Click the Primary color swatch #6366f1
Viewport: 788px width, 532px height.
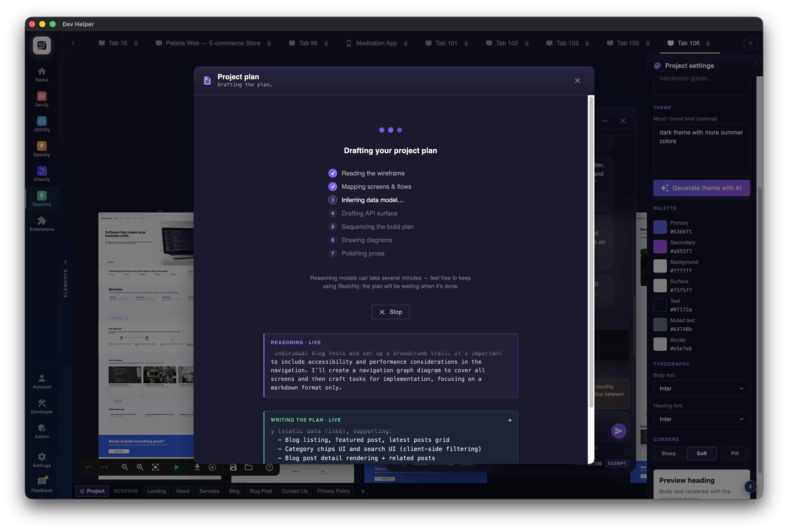tap(660, 227)
